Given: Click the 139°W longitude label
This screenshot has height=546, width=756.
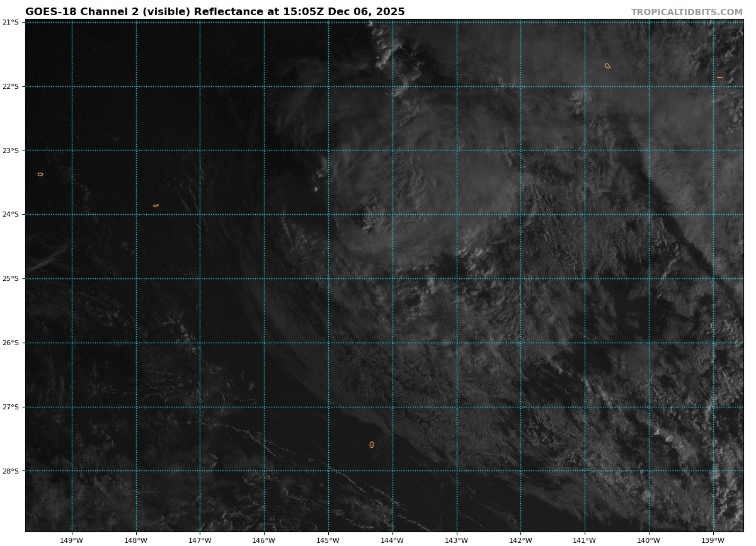Looking at the screenshot, I should click(x=713, y=540).
